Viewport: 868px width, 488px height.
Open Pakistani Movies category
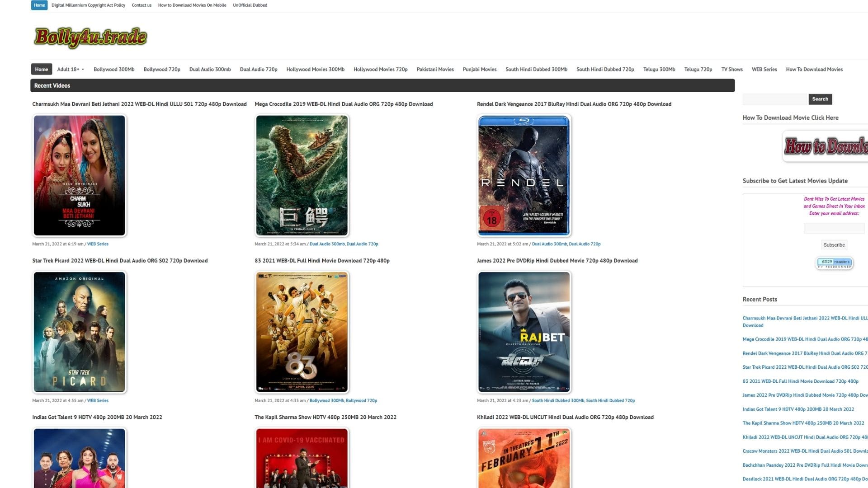pyautogui.click(x=435, y=69)
